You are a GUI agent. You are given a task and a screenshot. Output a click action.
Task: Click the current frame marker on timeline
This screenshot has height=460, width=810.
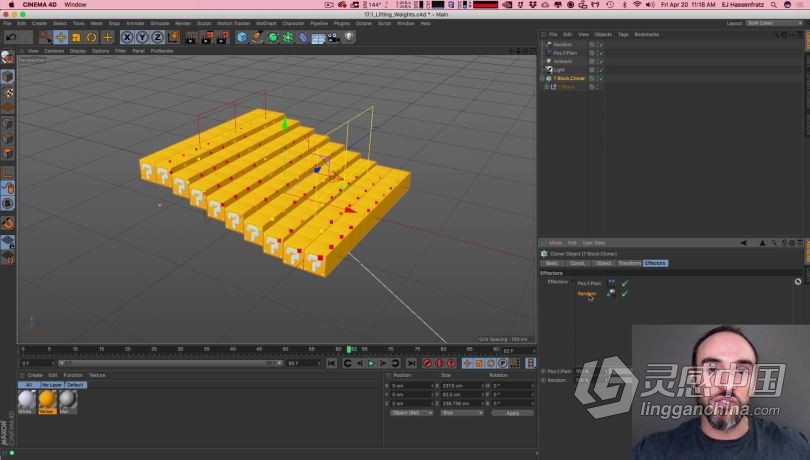(349, 350)
